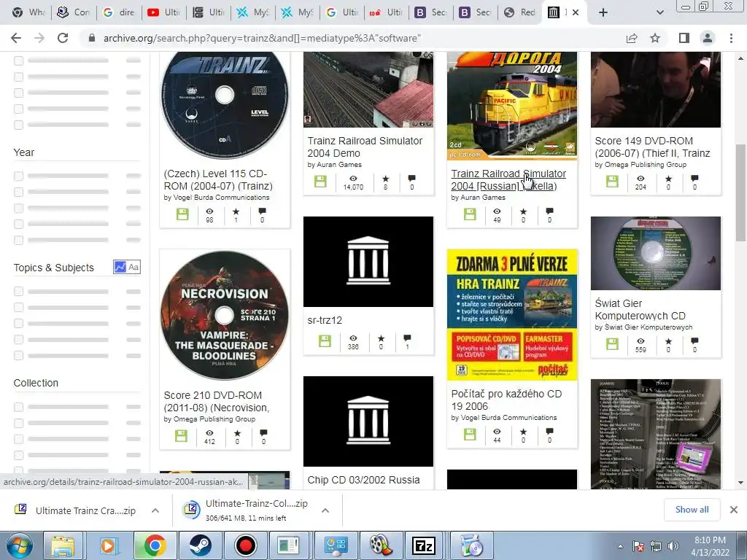Click Show all downloads button
The height and width of the screenshot is (560, 747).
coord(692,510)
